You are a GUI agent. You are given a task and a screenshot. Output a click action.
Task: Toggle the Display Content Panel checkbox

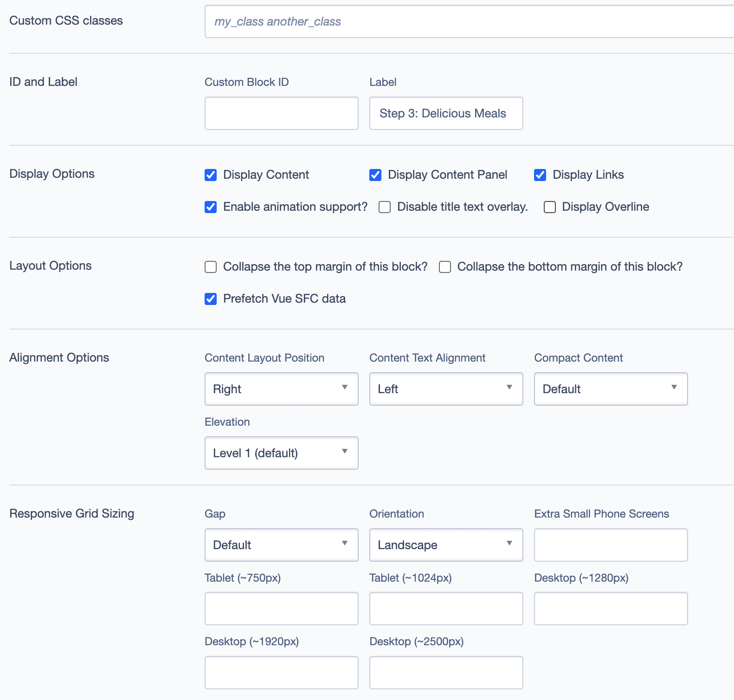(x=375, y=175)
